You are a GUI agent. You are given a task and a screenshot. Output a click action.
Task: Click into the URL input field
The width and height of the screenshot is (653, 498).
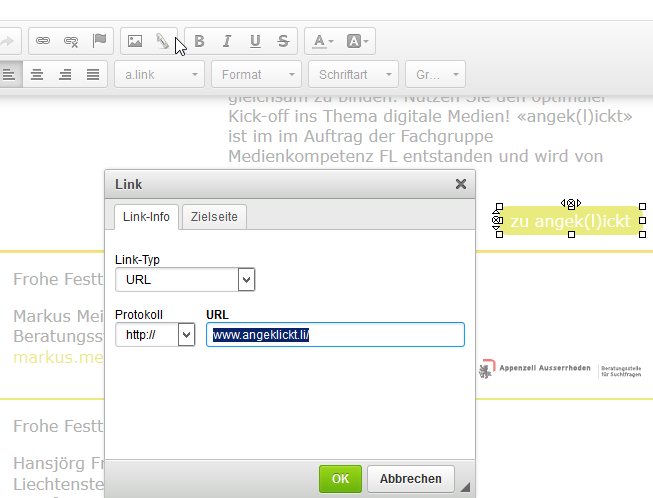(x=335, y=334)
